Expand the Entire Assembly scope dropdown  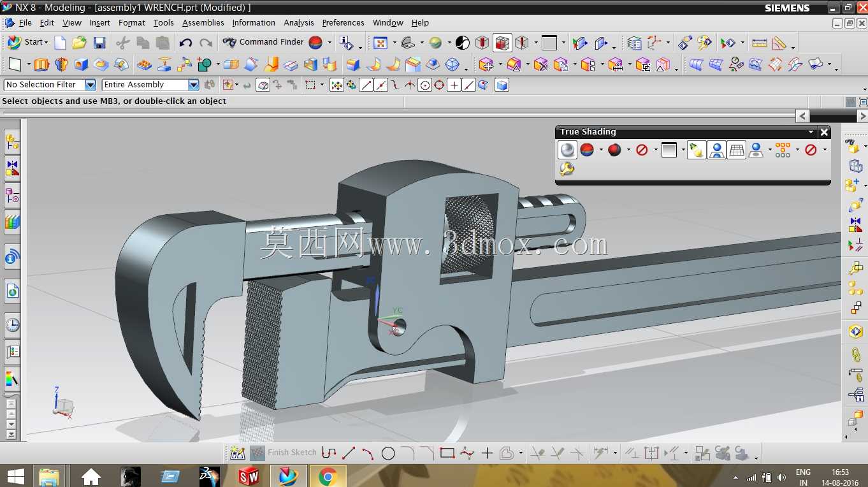click(150, 85)
